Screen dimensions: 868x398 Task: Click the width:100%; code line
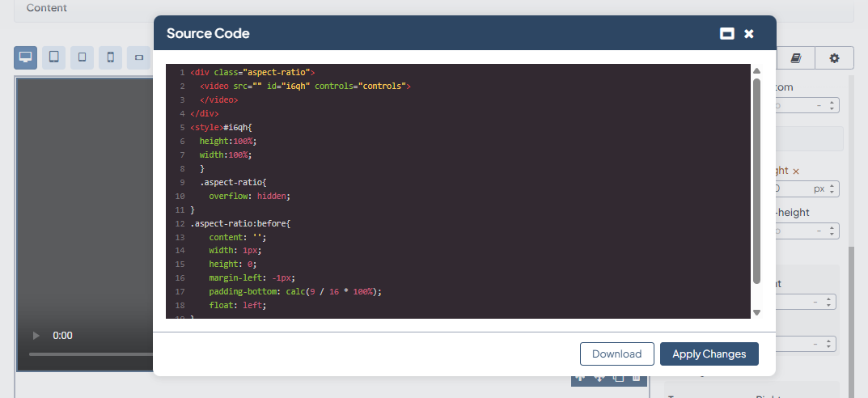pyautogui.click(x=226, y=155)
